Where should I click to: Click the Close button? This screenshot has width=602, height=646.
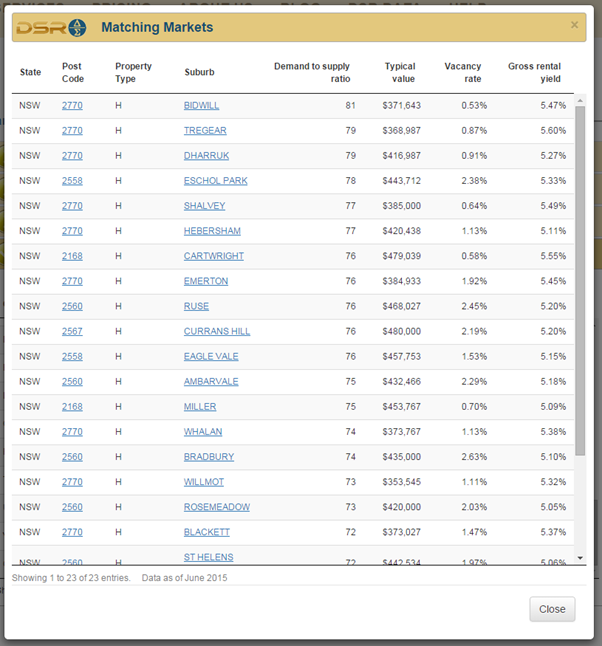552,609
